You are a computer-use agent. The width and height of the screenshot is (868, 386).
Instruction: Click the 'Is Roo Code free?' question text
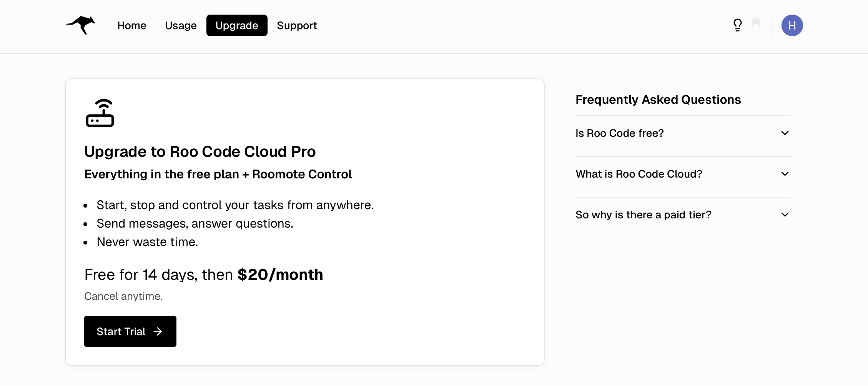click(619, 133)
